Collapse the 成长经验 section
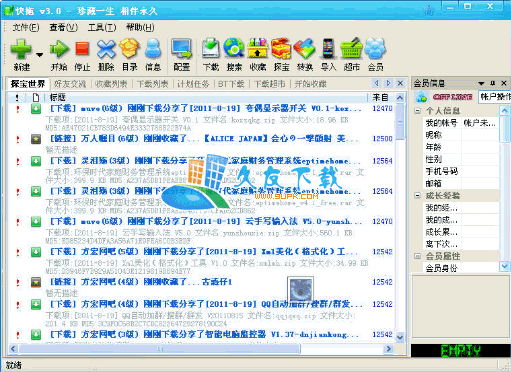The image size is (511, 372). (417, 195)
